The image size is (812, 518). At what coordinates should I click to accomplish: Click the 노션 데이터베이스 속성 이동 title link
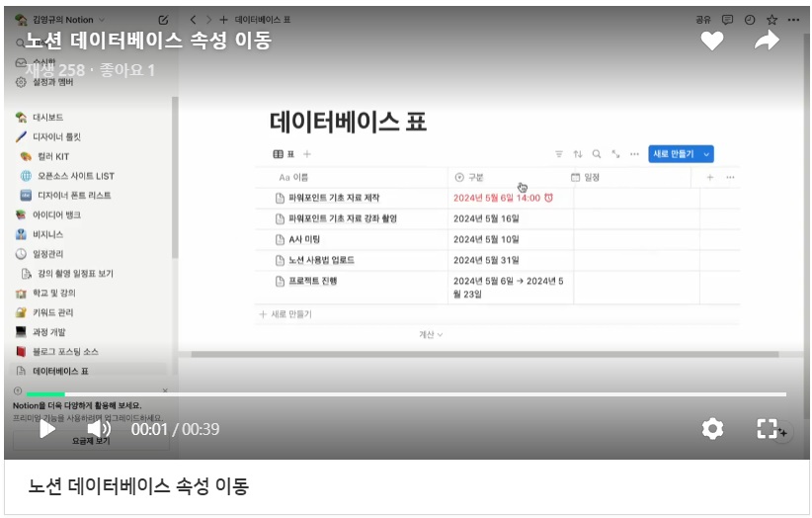[138, 486]
